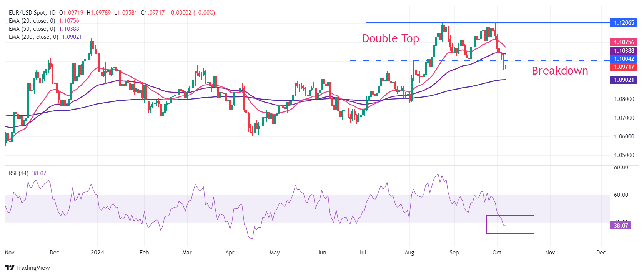The image size is (644, 276).
Task: Click the Oct label on time axis
Action: point(497,253)
